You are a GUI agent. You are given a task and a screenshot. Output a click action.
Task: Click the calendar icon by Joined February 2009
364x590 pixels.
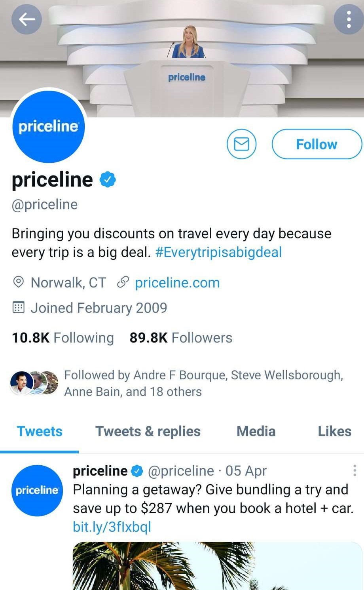coord(18,308)
